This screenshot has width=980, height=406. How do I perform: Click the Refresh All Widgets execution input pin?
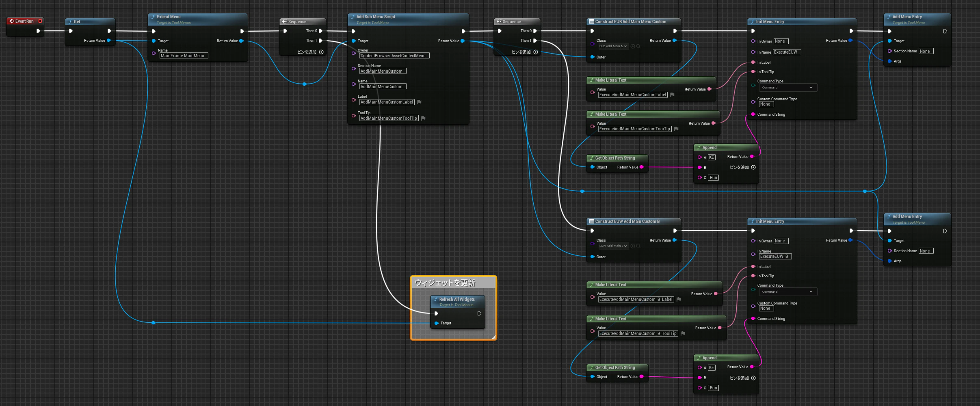click(x=436, y=313)
